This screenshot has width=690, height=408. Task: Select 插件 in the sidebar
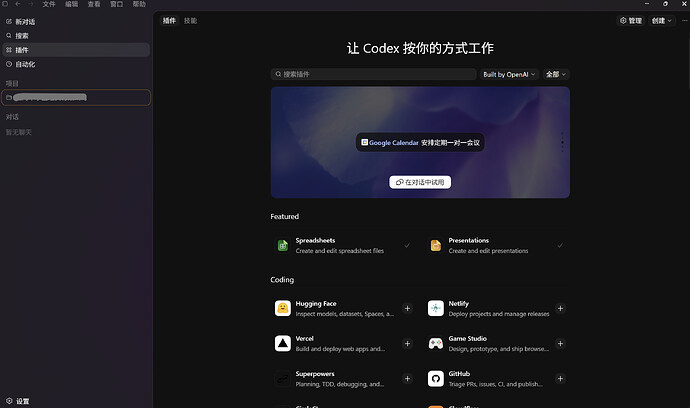(x=76, y=50)
